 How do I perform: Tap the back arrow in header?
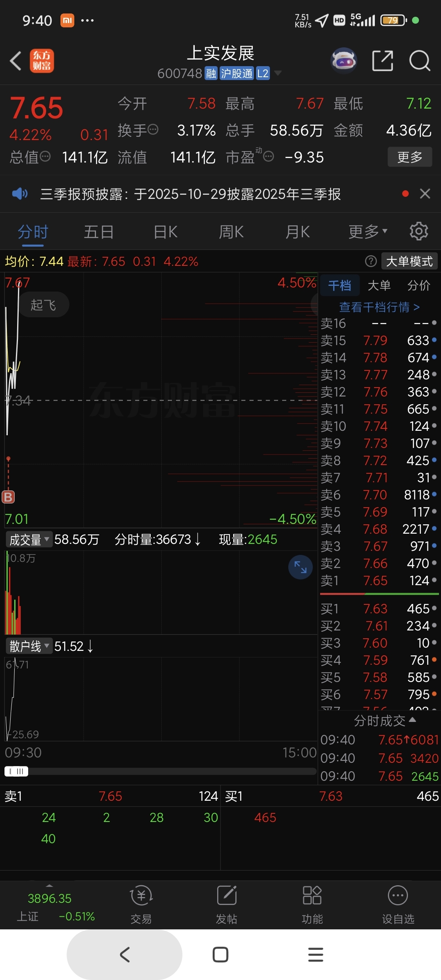click(16, 61)
